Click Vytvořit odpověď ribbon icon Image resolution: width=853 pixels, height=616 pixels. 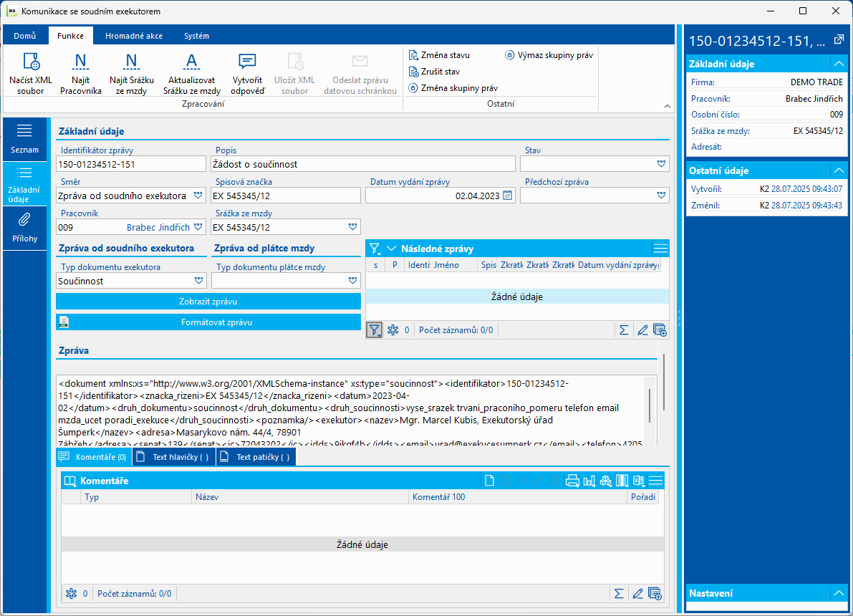[248, 74]
